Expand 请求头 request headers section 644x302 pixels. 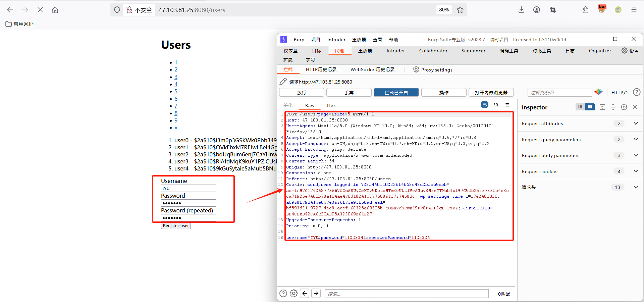(x=580, y=187)
